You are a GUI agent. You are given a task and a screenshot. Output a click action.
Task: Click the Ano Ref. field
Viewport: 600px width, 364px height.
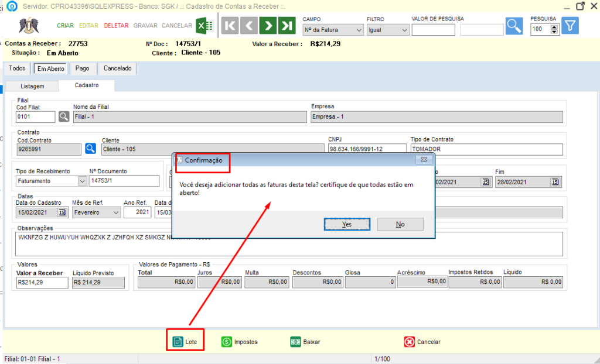pos(137,212)
